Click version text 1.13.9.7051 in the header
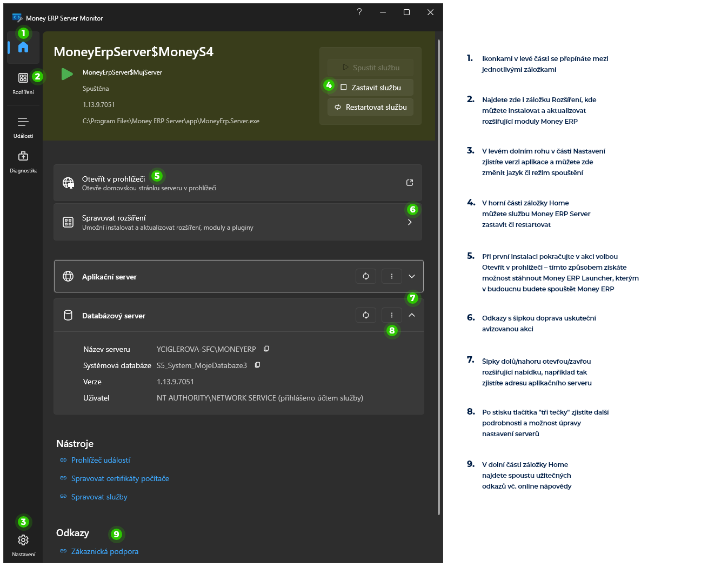The height and width of the screenshot is (567, 728). [99, 105]
